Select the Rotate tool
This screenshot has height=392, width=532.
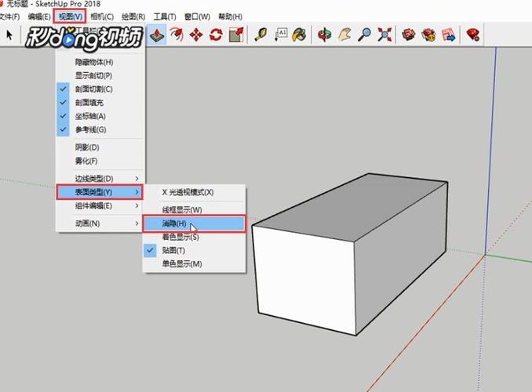216,34
